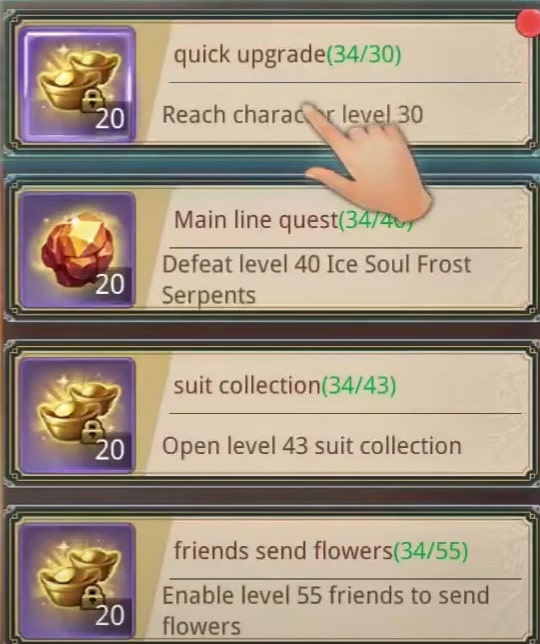The height and width of the screenshot is (644, 540).
Task: Tap the suit collection gold ingot icon
Action: (77, 416)
